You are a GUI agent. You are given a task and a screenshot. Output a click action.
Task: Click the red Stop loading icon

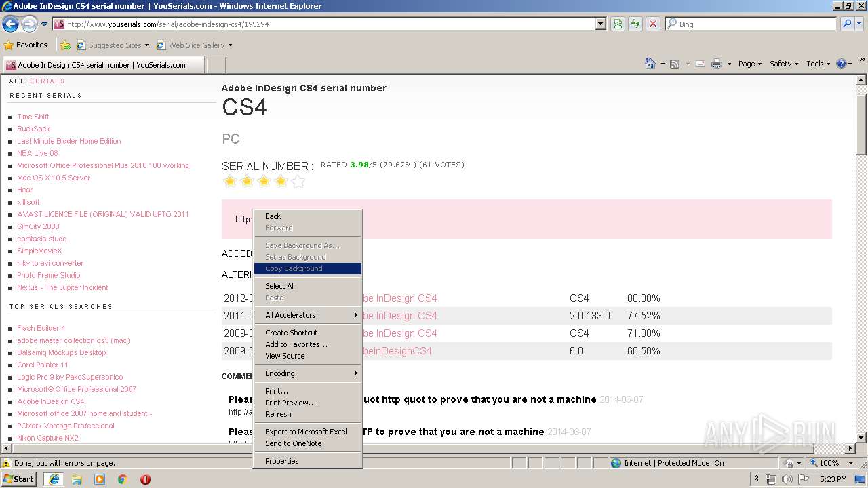coord(653,24)
